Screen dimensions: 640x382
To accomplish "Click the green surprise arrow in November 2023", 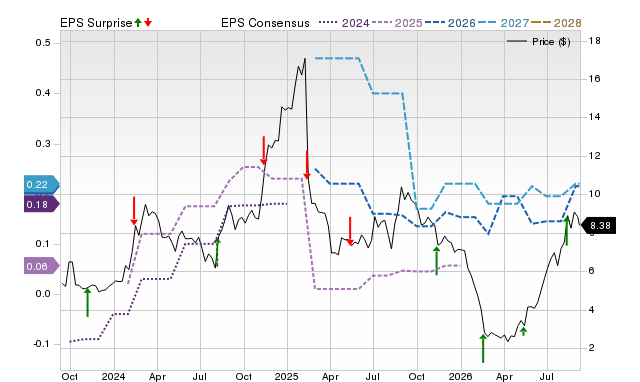I will tap(87, 302).
